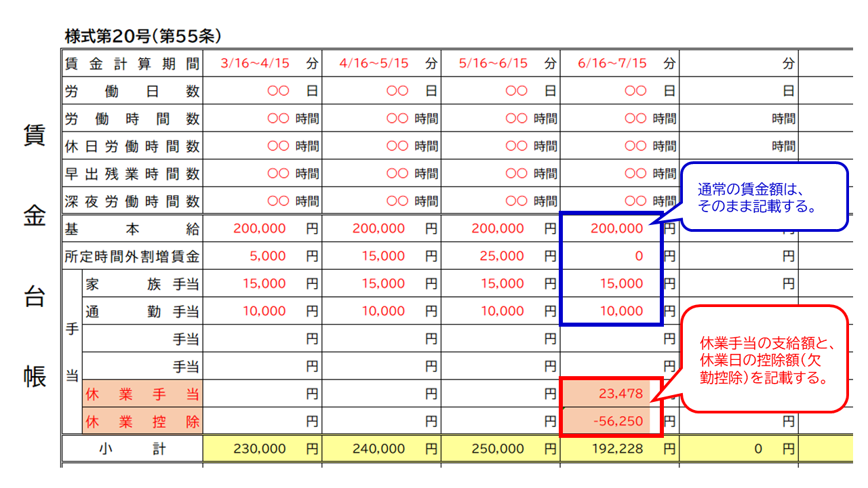The image size is (868, 488).
Task: Click the 様式第20号(第55条) title
Action: click(x=142, y=35)
